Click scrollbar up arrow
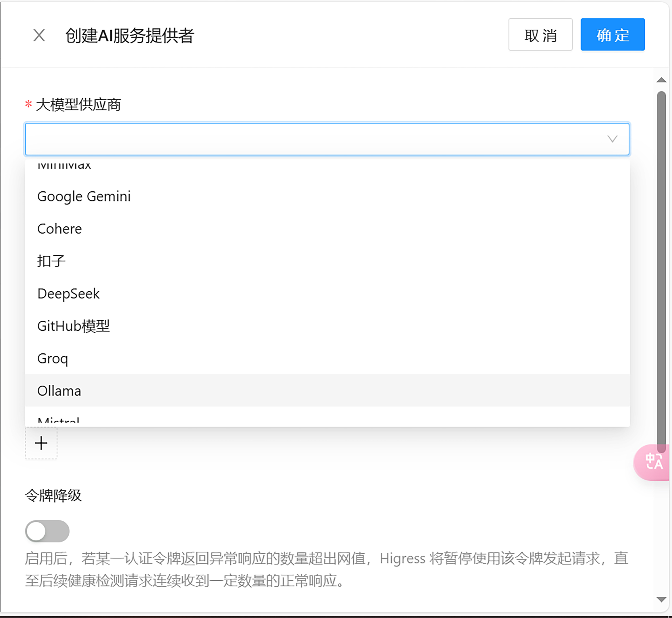This screenshot has height=618, width=672. coord(661,80)
